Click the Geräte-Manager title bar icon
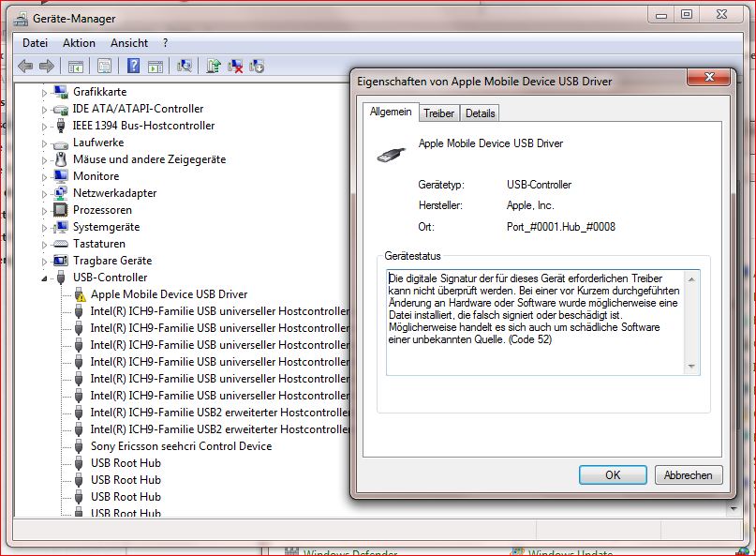 tap(21, 20)
